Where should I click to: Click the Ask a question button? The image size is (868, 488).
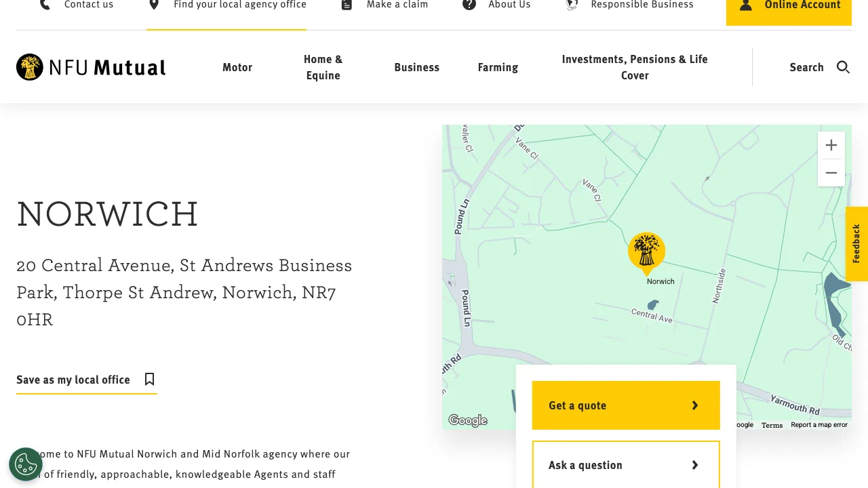(x=625, y=465)
